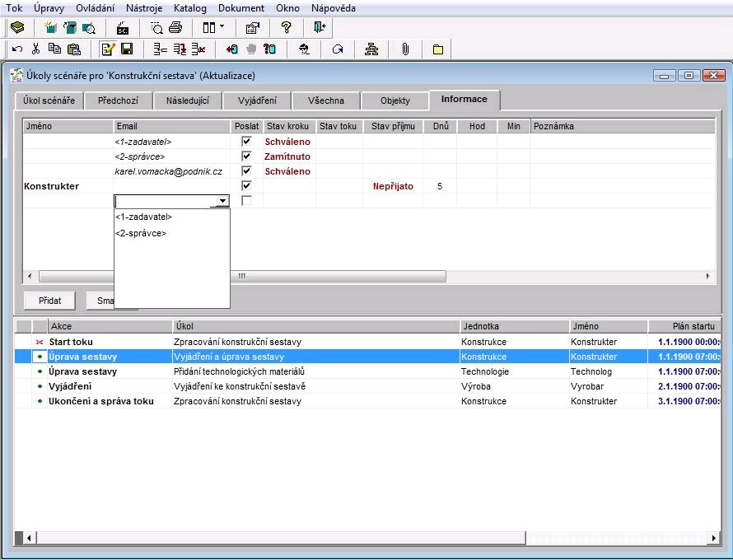733x560 pixels.
Task: Click the new object box icon with sparkle
Action: [x=50, y=27]
